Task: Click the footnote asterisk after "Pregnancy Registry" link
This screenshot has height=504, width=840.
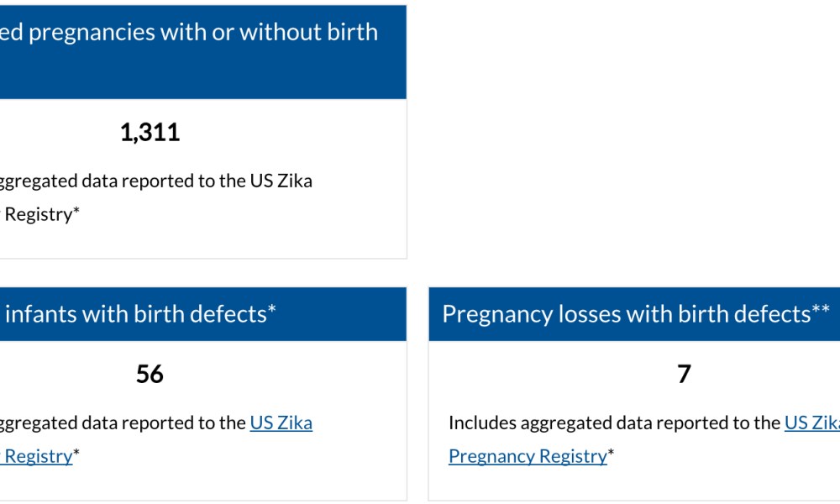Action: 612,454
